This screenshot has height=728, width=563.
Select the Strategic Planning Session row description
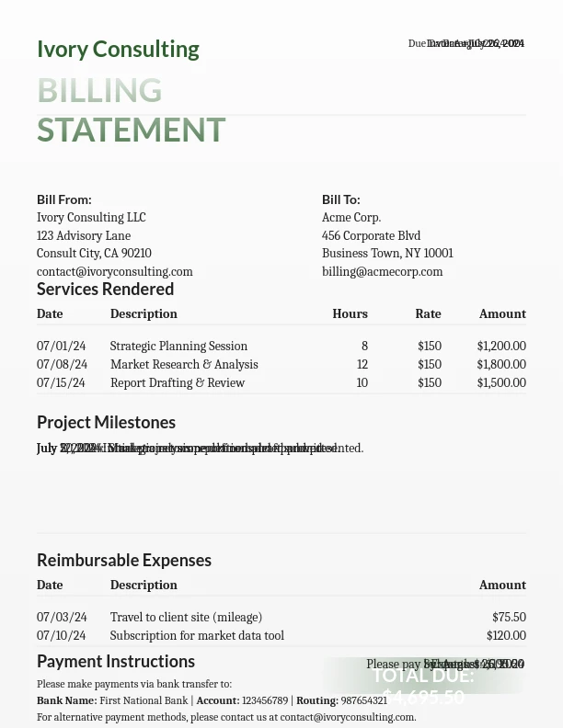178,347
